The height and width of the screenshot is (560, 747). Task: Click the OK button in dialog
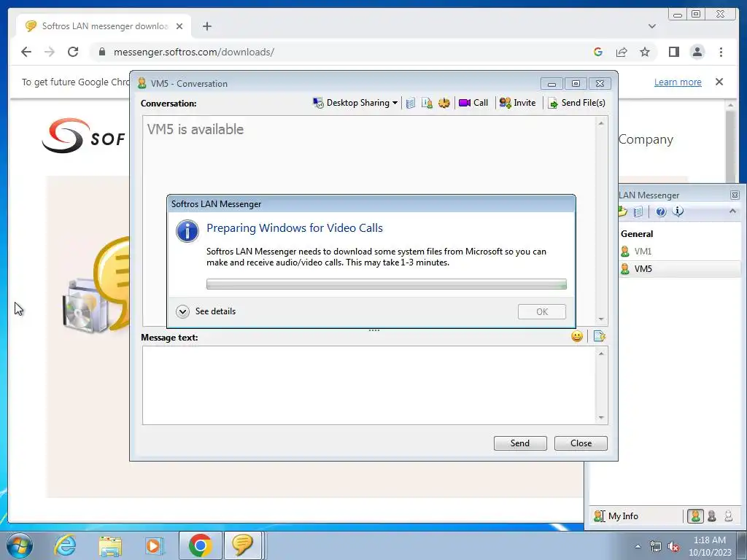[542, 312]
